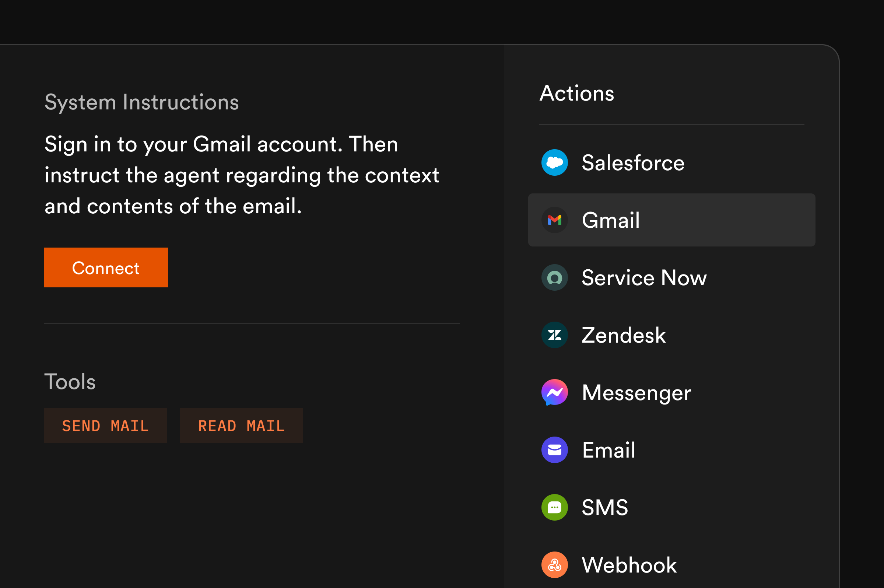Screen dimensions: 884x588
Task: Click the Tools section heading
Action: [x=70, y=382]
